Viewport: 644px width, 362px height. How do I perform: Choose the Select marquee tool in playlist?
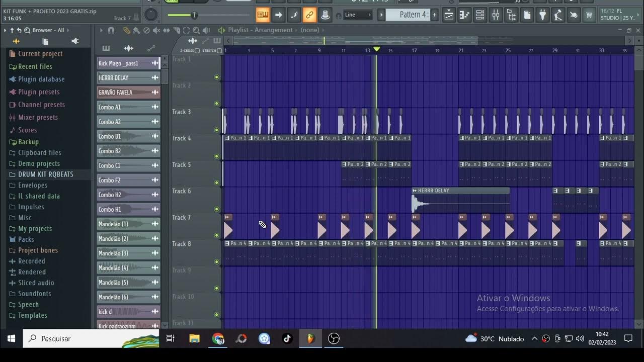point(186,31)
